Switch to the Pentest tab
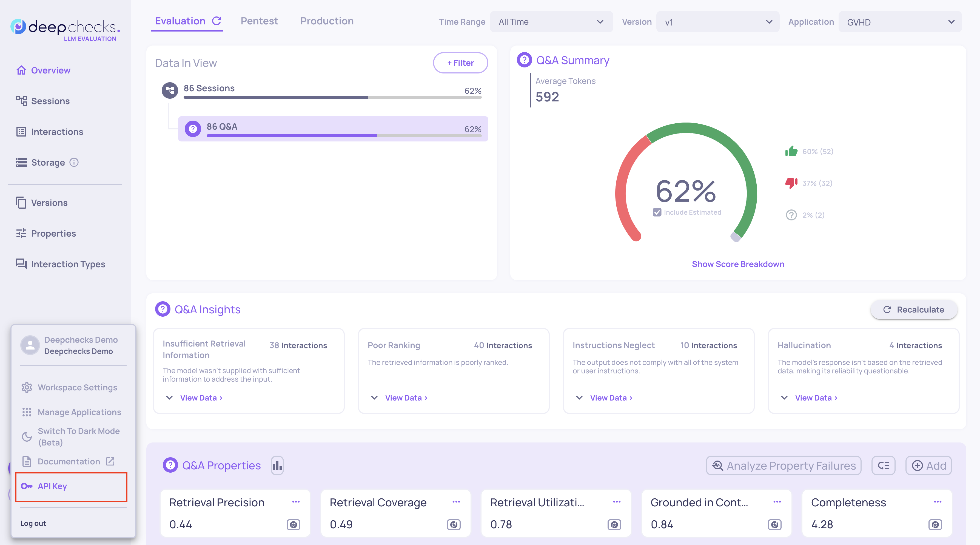This screenshot has height=545, width=980. click(x=259, y=21)
